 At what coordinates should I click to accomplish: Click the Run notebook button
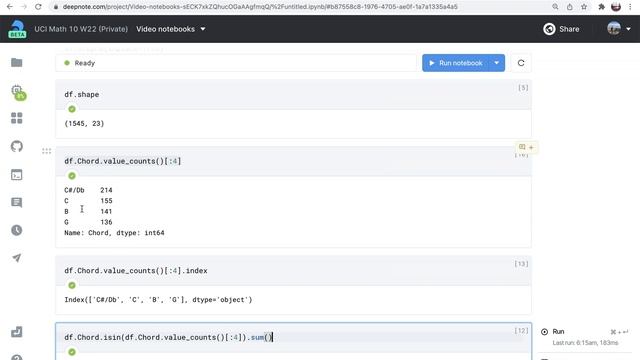pos(456,63)
